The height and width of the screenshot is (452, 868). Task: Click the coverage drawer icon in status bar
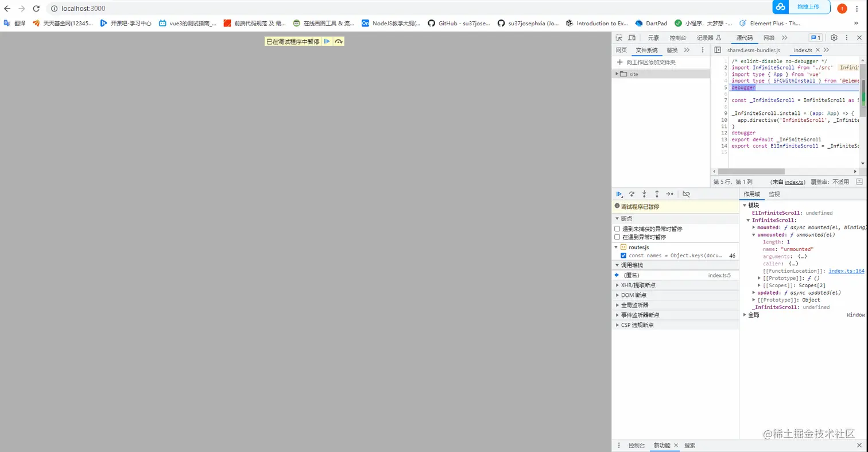pyautogui.click(x=859, y=181)
